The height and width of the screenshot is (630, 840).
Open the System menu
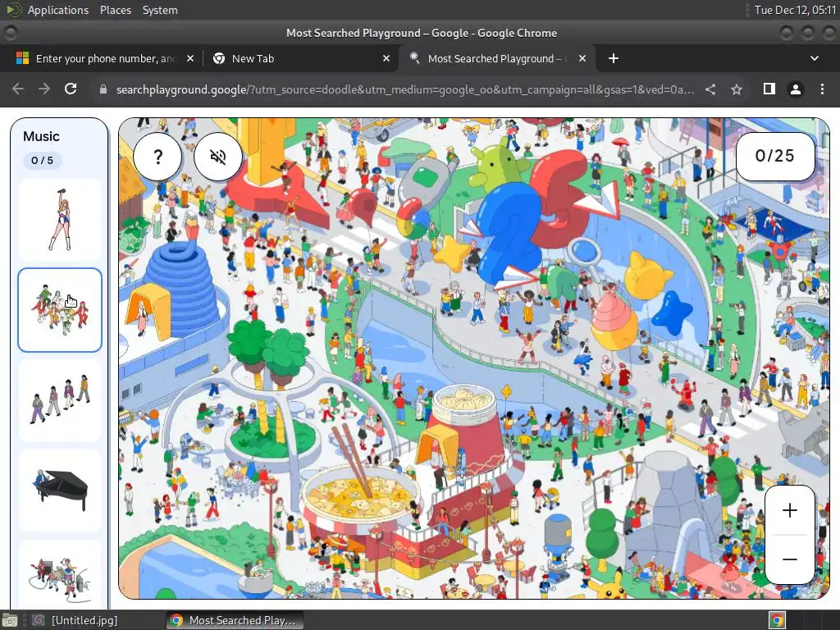pos(160,10)
